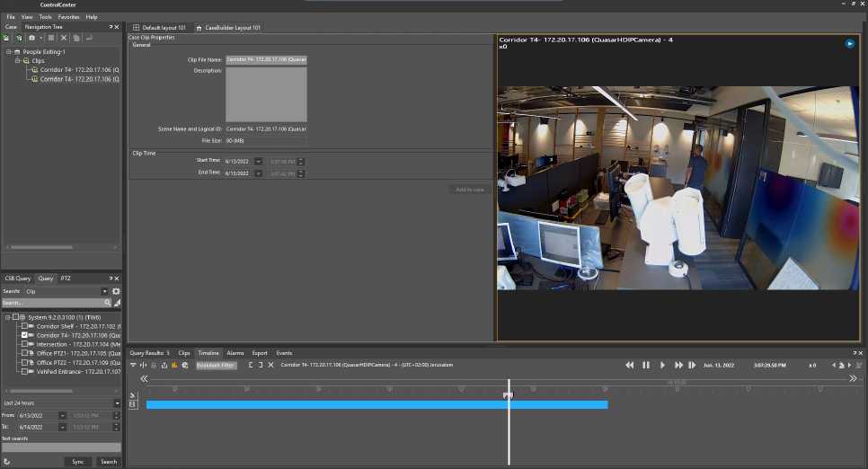Image resolution: width=868 pixels, height=469 pixels.
Task: Open the Last 24 hours dropdown
Action: tap(116, 403)
